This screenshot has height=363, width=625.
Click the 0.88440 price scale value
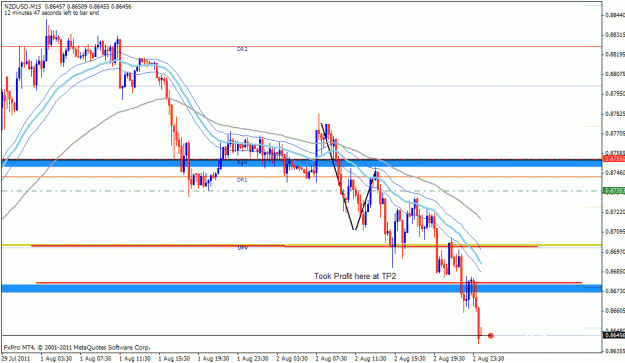tap(615, 15)
